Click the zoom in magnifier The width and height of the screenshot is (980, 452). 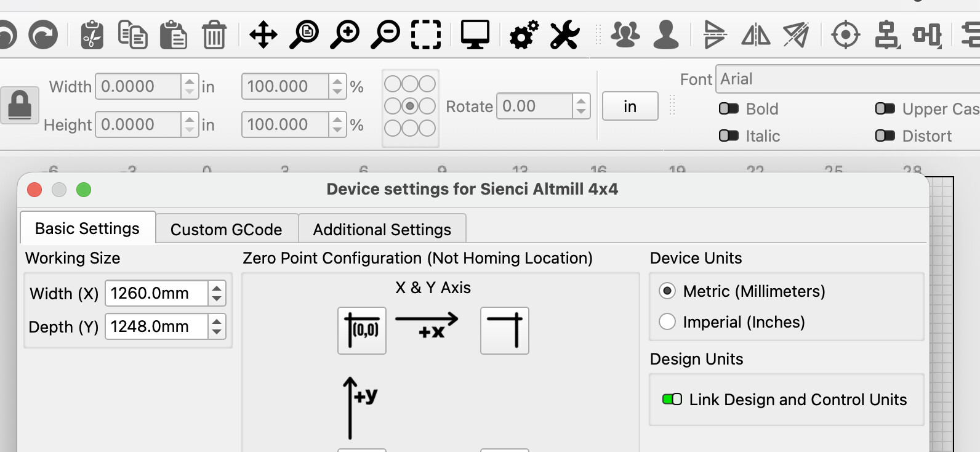(345, 34)
